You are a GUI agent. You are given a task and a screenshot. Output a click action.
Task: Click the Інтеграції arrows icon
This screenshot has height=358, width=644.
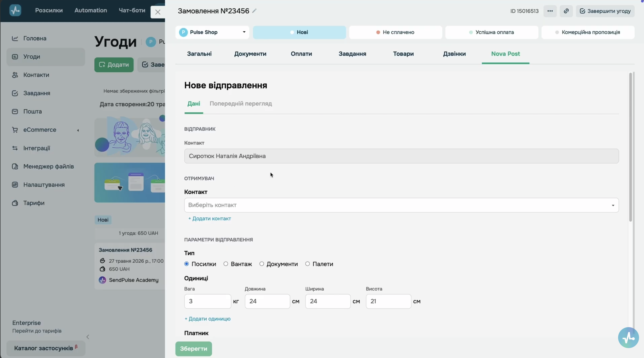(x=15, y=148)
